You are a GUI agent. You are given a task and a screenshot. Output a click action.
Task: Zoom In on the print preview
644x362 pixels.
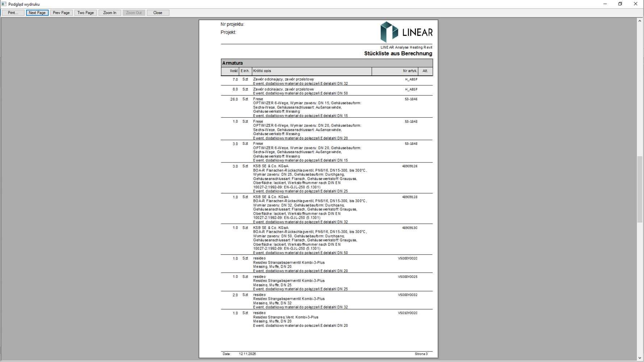pos(109,13)
